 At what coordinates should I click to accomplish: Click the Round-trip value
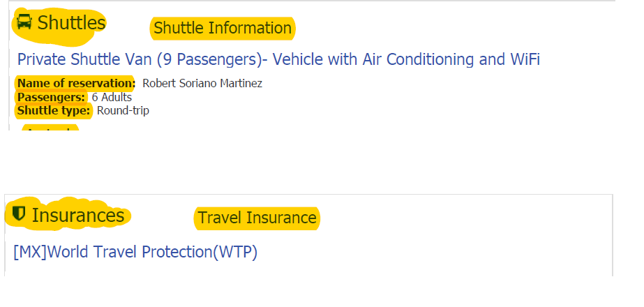(x=123, y=110)
